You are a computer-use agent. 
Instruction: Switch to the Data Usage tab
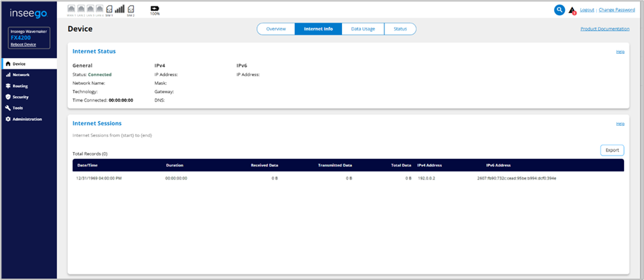(x=363, y=29)
